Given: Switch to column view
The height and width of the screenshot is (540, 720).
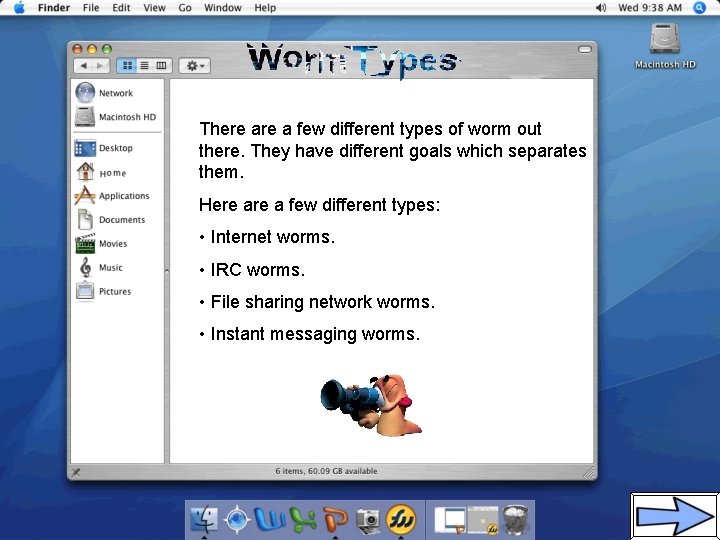Looking at the screenshot, I should click(x=162, y=66).
